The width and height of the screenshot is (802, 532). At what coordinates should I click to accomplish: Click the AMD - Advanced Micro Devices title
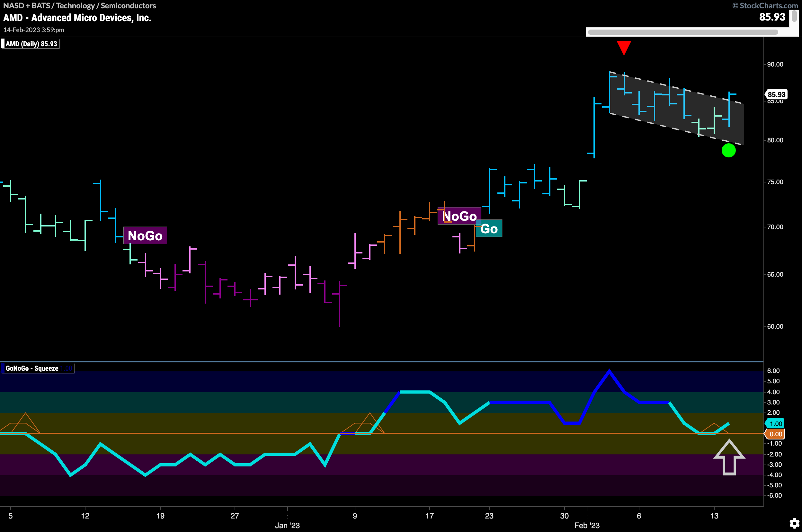77,18
